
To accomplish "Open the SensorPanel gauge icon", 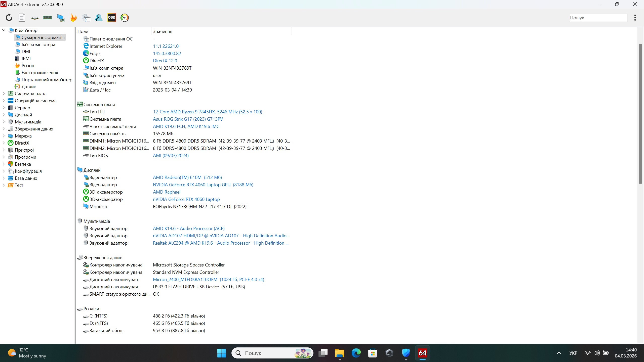I will 125,18.
